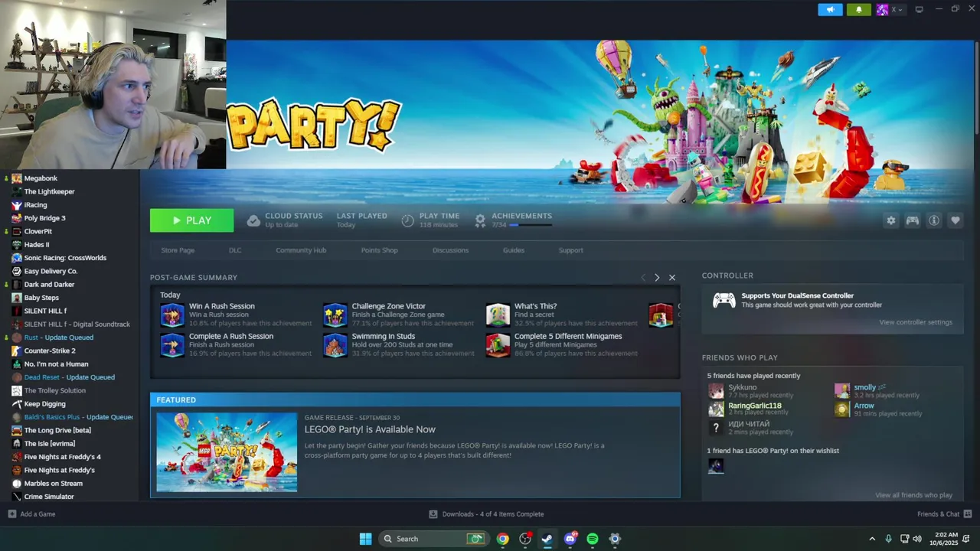Open game settings gear icon
The height and width of the screenshot is (551, 980).
tap(890, 220)
